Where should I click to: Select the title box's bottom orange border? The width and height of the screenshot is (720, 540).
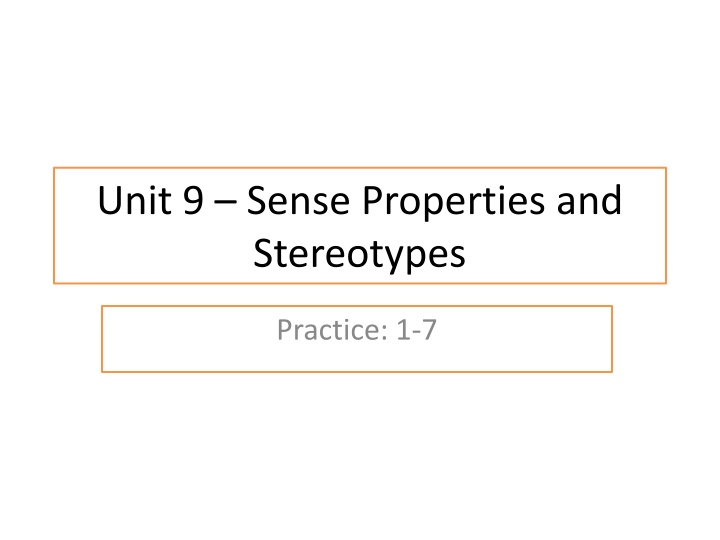pos(360,283)
